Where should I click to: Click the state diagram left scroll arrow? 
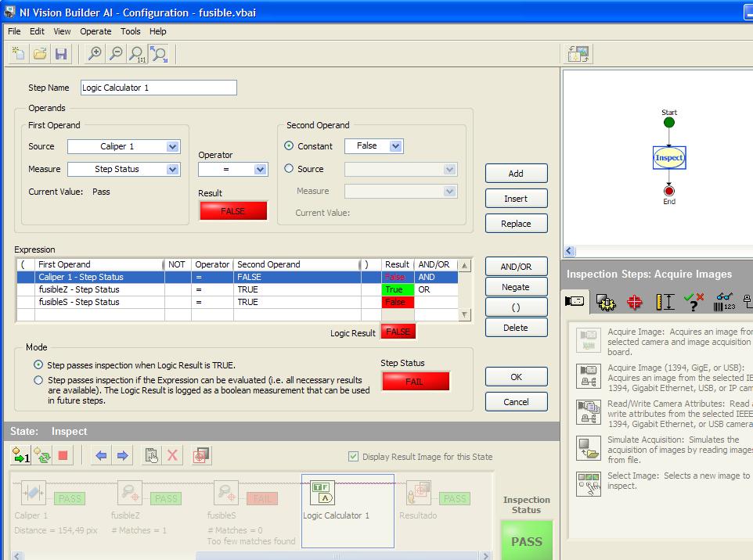click(x=570, y=250)
